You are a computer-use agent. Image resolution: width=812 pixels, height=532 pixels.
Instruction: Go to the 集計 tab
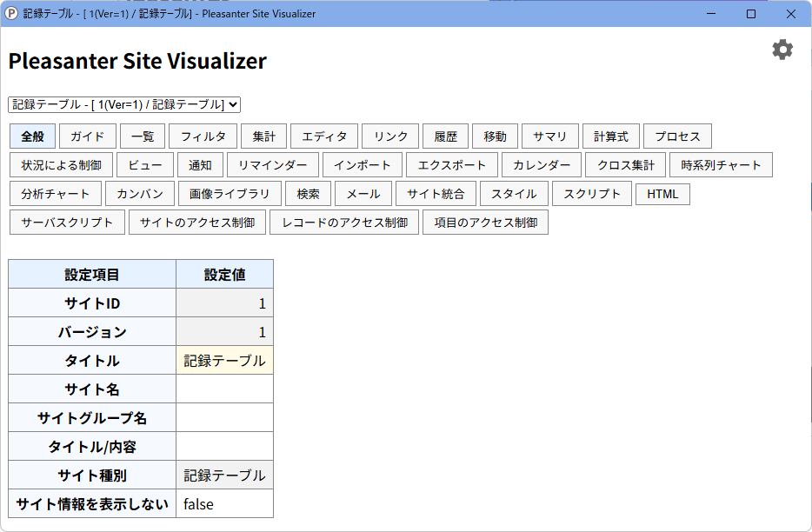tap(263, 136)
